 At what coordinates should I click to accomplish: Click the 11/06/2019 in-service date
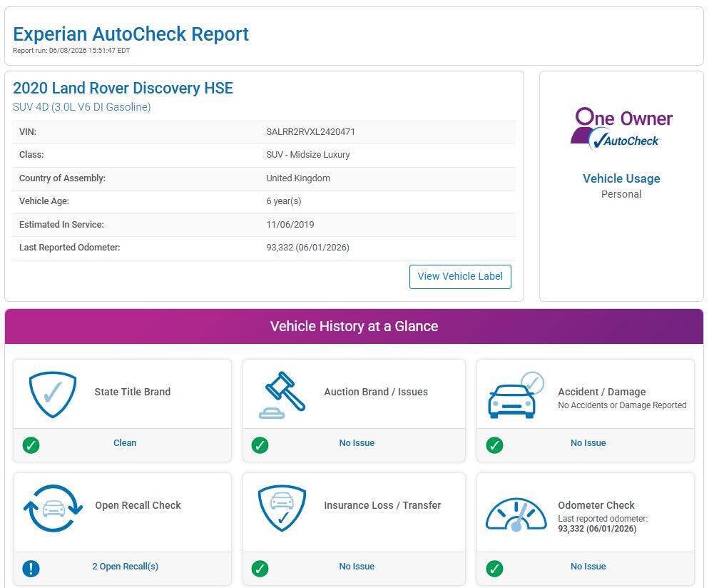pyautogui.click(x=290, y=224)
